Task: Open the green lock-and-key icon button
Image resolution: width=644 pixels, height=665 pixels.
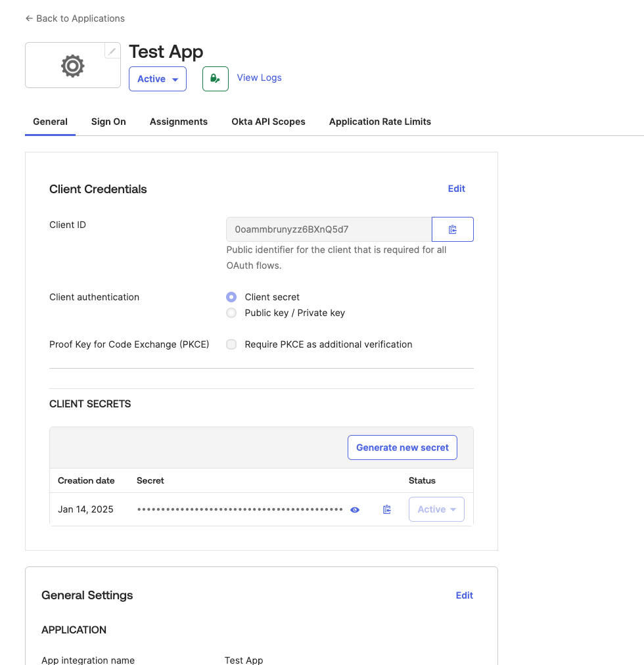Action: coord(215,79)
